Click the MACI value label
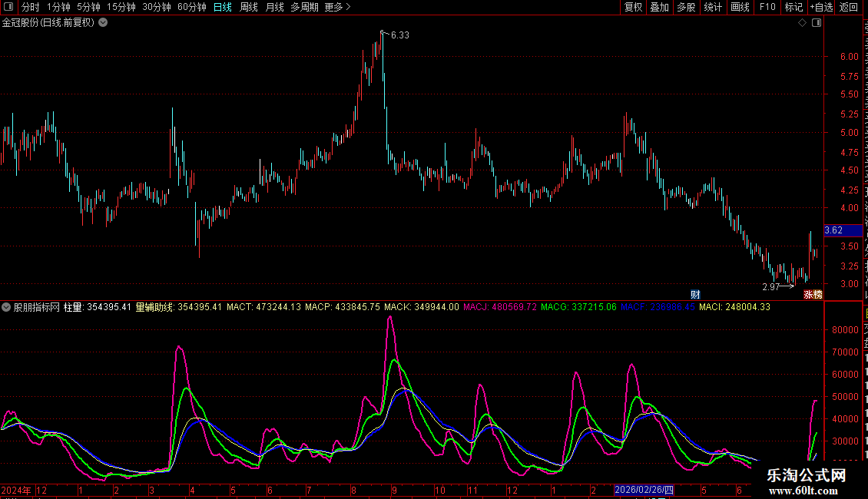This screenshot has width=868, height=499. coord(734,307)
